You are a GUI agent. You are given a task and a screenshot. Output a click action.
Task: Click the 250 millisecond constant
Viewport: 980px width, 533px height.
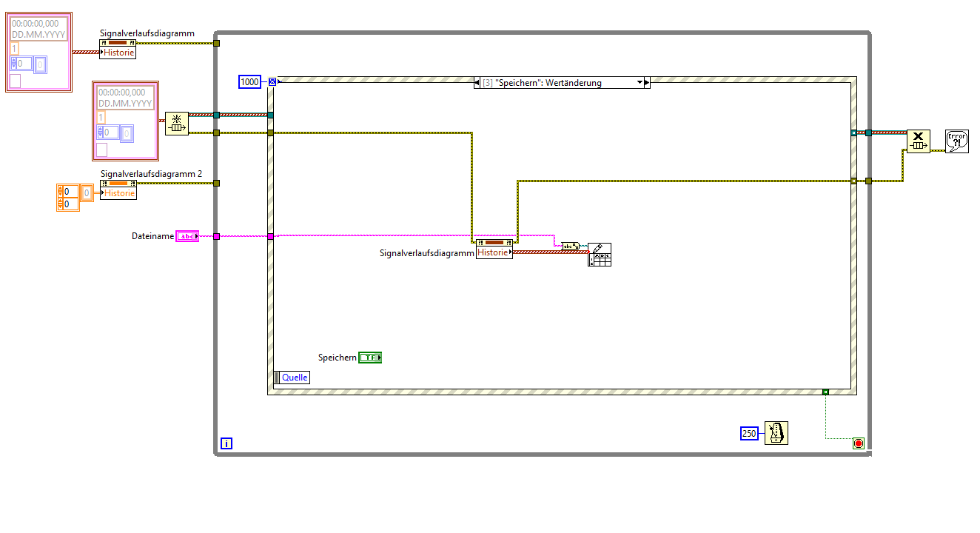coord(750,433)
